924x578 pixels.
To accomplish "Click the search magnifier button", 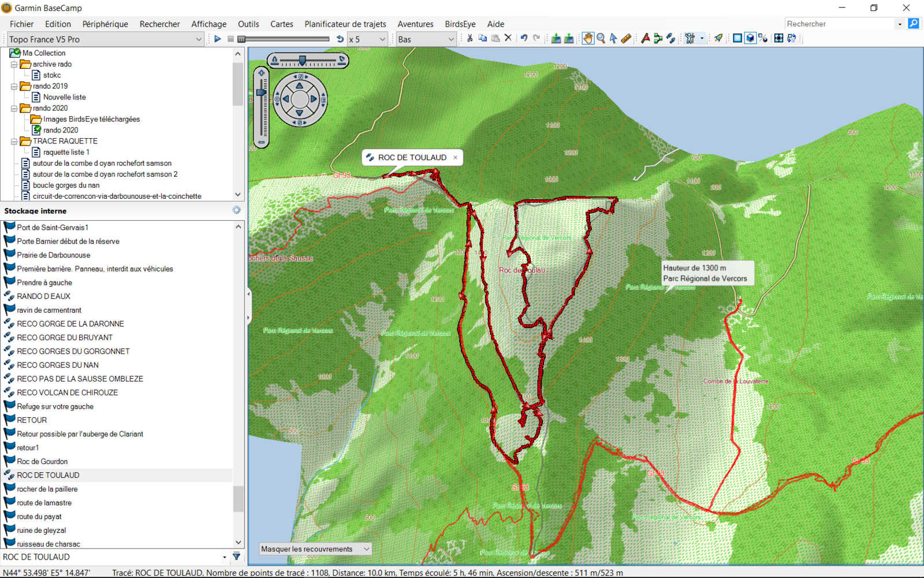I will pos(914,24).
